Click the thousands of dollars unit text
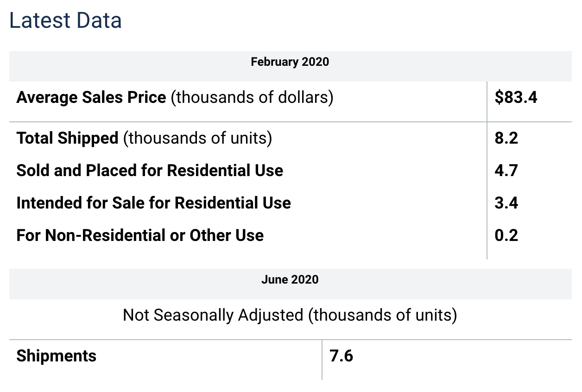Screen dimensions: 582x392 click(252, 98)
